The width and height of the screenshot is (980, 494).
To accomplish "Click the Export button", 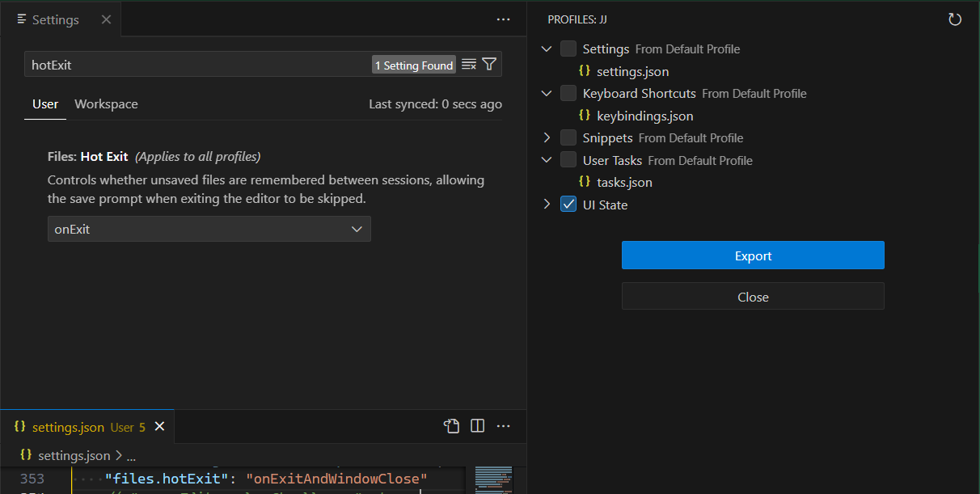I will [752, 255].
